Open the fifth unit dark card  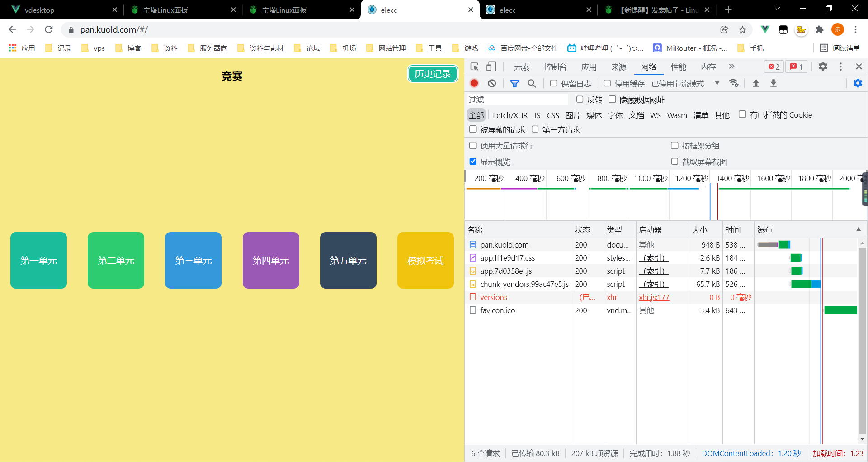348,260
